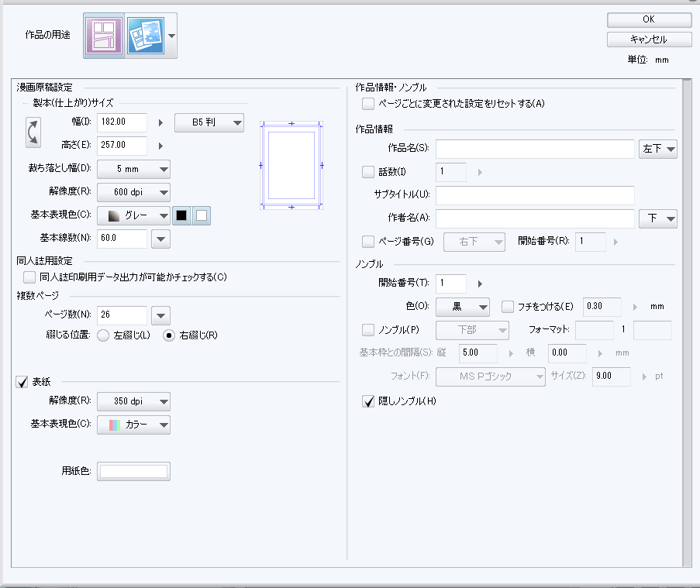Open the 作品名 position 左下 dropdown
Screen dimensions: 700x588
click(658, 149)
